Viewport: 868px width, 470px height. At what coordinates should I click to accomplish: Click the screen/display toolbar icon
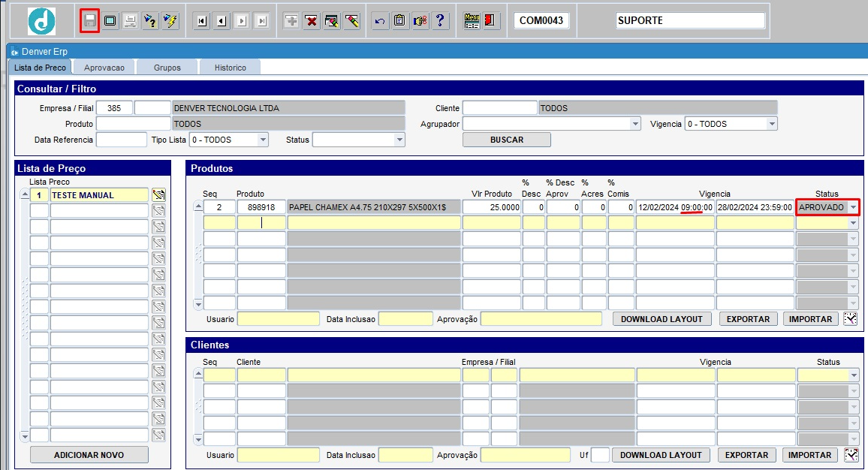tap(110, 21)
